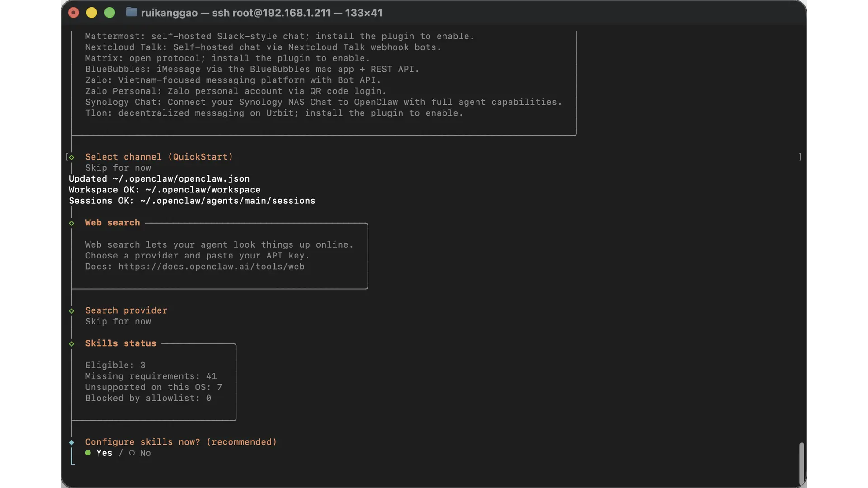Click the Sessions OK path line
The image size is (868, 488).
click(192, 201)
